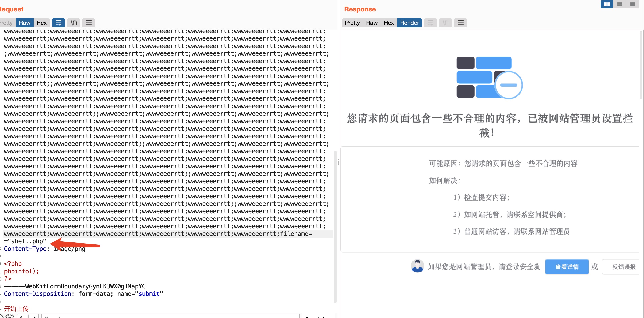Switch Response to Hex view
Screen dimensions: 644x318
pos(389,23)
